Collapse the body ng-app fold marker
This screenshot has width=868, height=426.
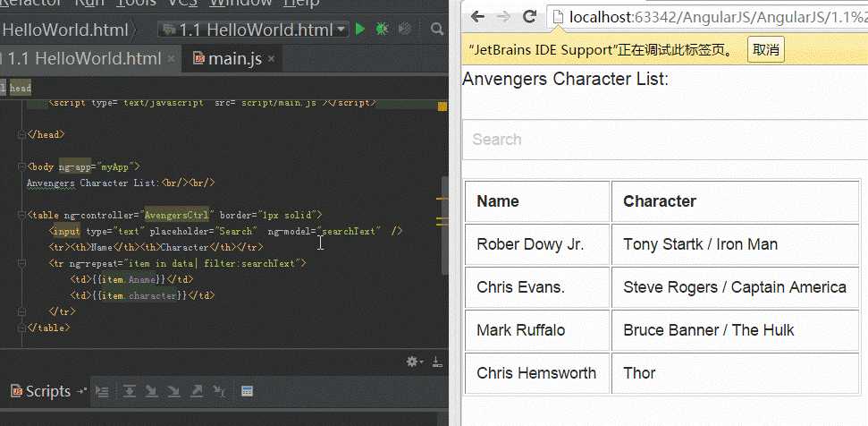pos(22,166)
